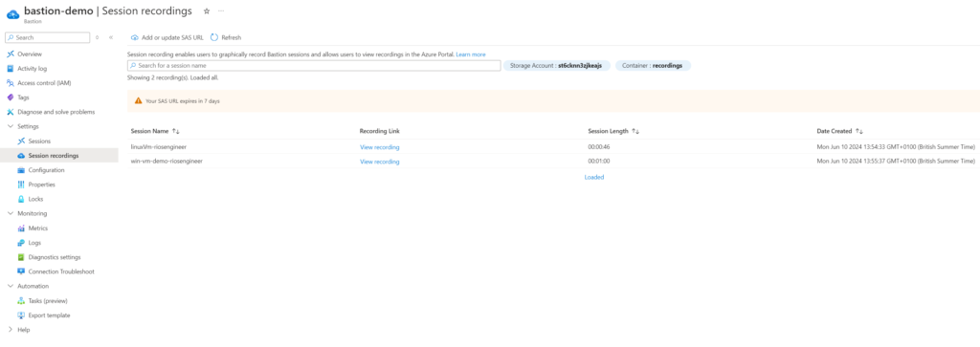Sort by Session Name column arrows
Screen dimensions: 980x347
[x=176, y=131]
